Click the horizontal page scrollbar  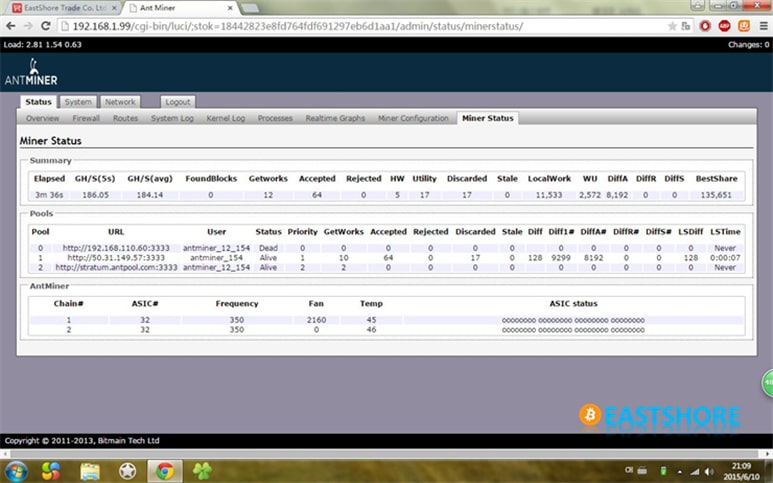[x=383, y=454]
